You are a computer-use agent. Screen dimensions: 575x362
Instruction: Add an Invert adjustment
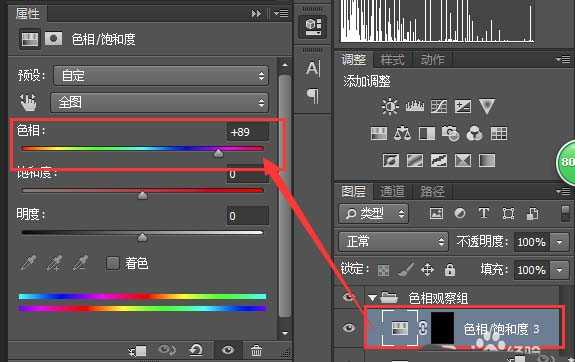[x=391, y=161]
